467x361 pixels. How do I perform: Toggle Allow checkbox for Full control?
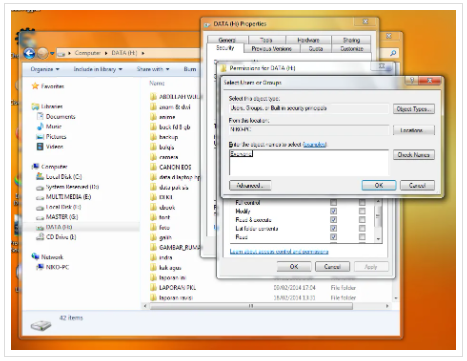coord(333,202)
